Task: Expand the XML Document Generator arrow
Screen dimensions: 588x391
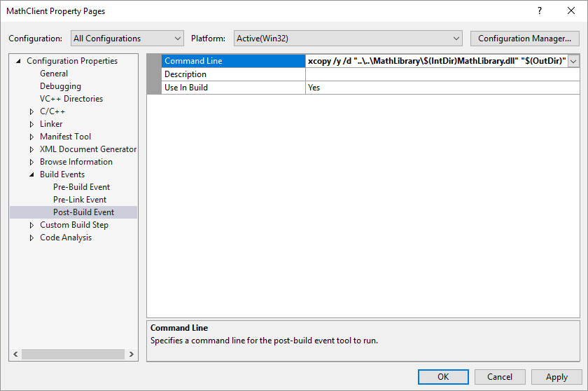Action: click(x=32, y=149)
